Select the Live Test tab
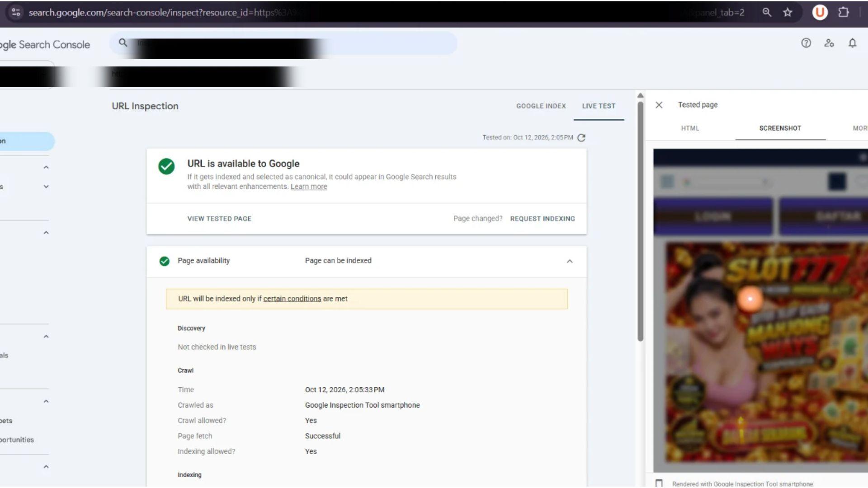868x488 pixels. (x=599, y=106)
